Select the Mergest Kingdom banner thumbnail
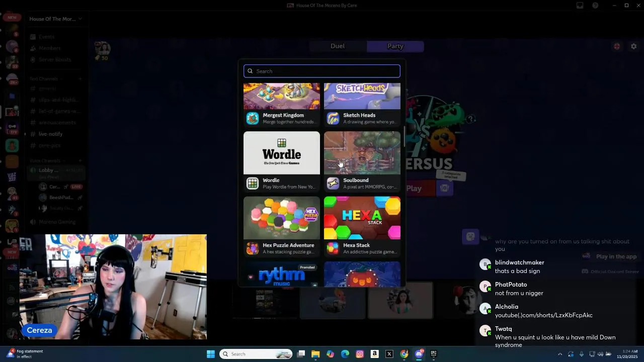This screenshot has height=362, width=644. coord(282,96)
